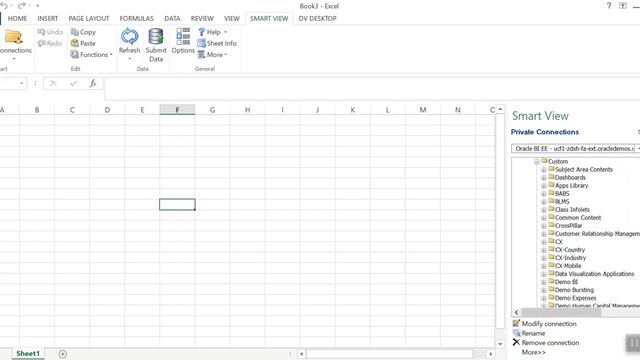The height and width of the screenshot is (360, 640).
Task: Open the Options icon in ribbon
Action: [x=183, y=36]
